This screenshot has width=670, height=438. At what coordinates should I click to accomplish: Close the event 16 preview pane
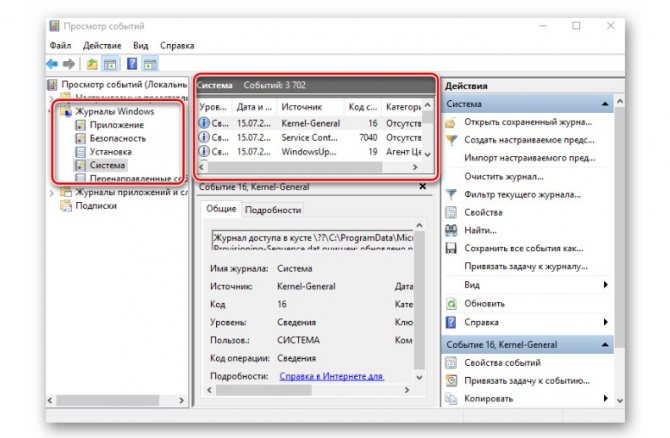tap(423, 187)
